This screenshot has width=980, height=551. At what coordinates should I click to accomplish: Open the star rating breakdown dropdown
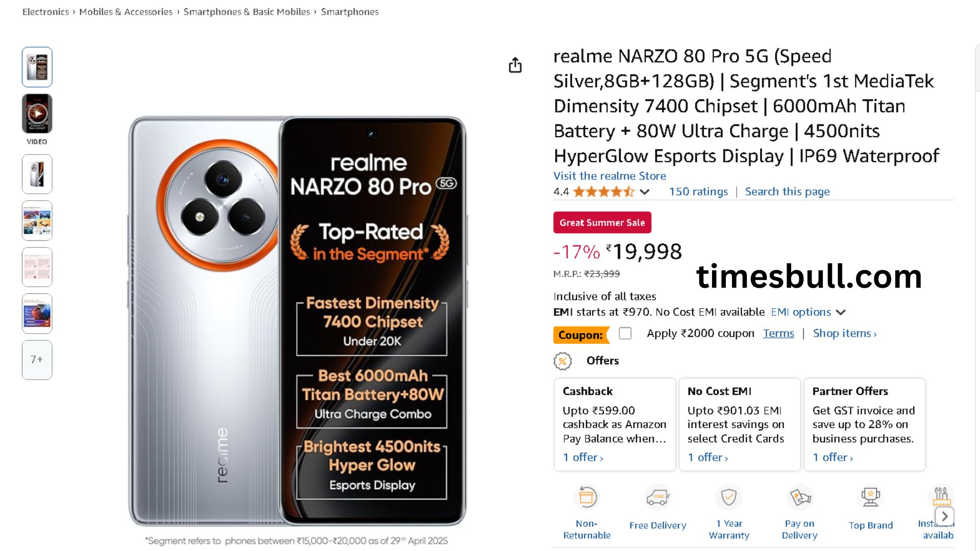[x=644, y=192]
